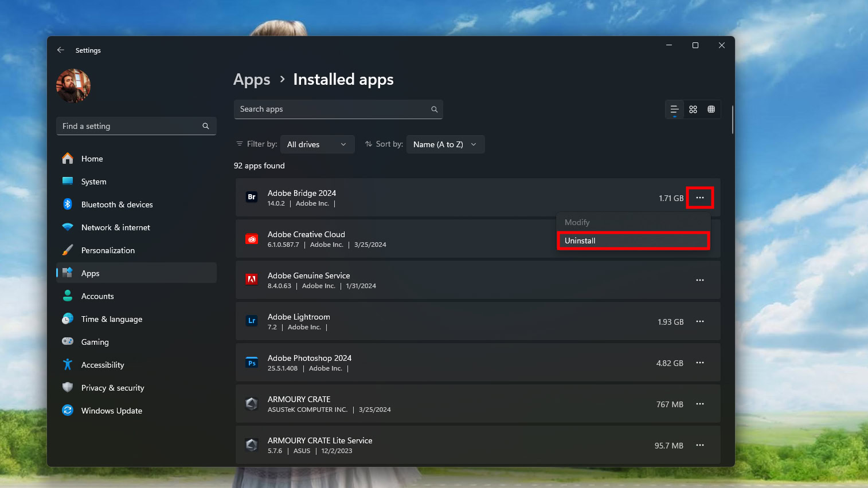Click the vertical scrollbar of apps list
This screenshot has height=488, width=868.
pyautogui.click(x=732, y=120)
